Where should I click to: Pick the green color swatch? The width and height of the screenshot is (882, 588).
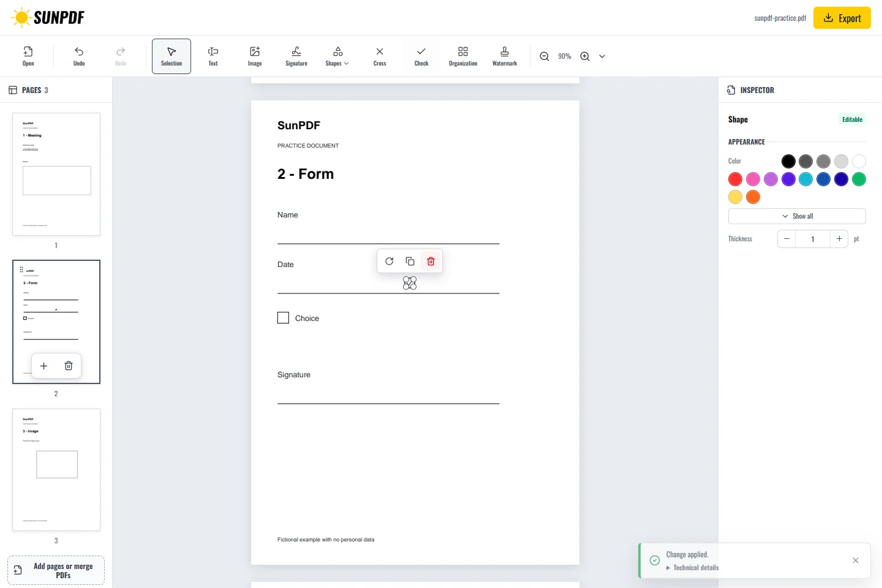859,179
